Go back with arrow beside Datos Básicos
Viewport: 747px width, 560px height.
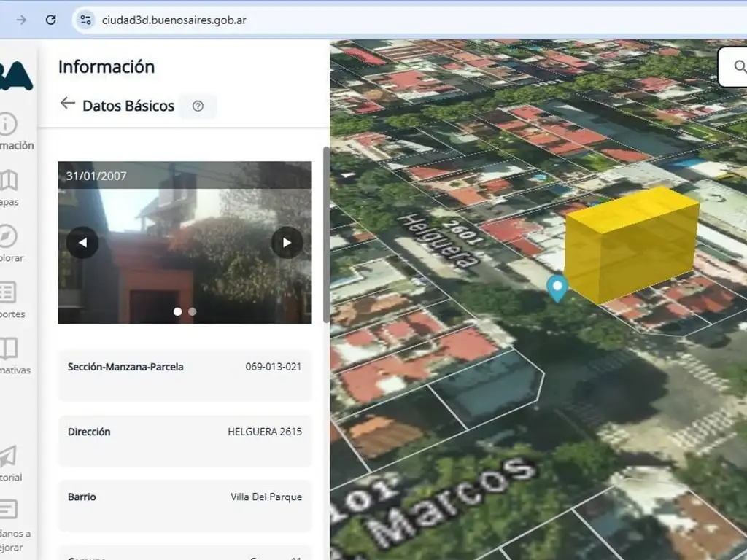68,103
